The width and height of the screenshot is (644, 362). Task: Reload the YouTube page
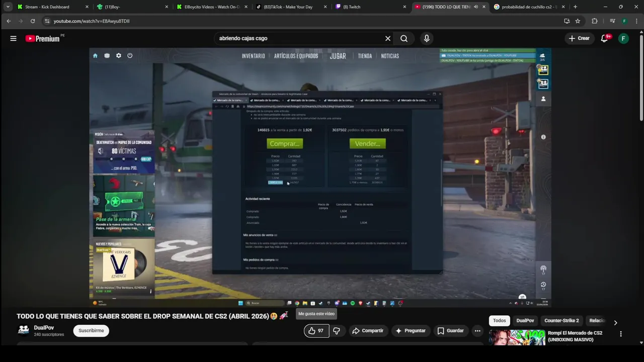(x=33, y=21)
